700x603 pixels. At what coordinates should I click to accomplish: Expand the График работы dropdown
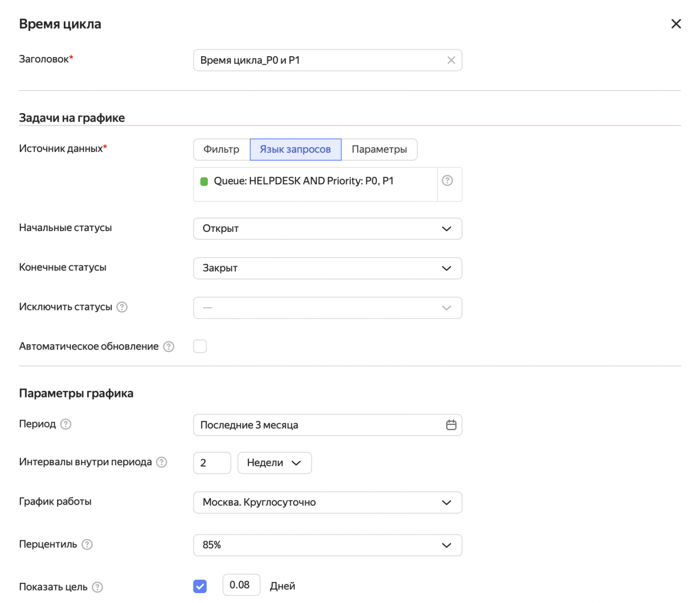coord(328,502)
